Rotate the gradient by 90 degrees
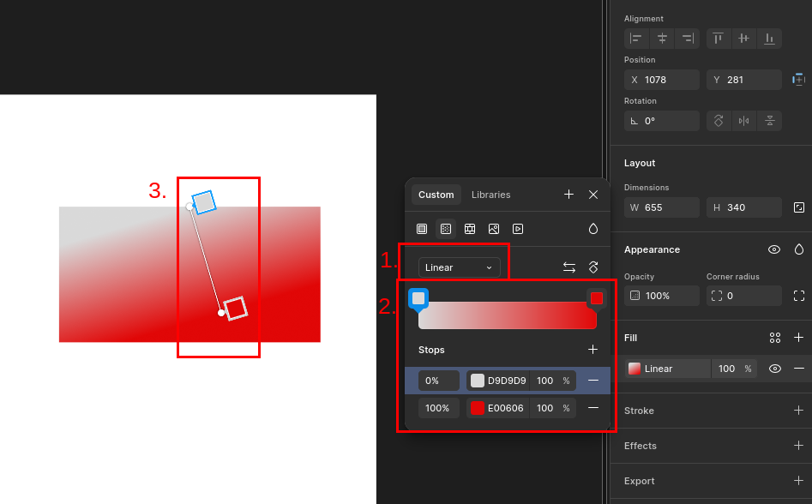Image resolution: width=812 pixels, height=504 pixels. click(x=592, y=267)
